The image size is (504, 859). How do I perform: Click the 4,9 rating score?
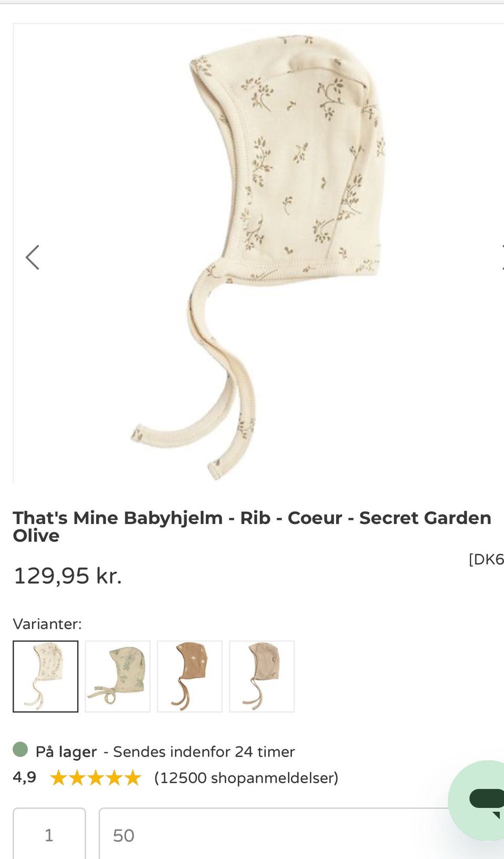coord(25,777)
